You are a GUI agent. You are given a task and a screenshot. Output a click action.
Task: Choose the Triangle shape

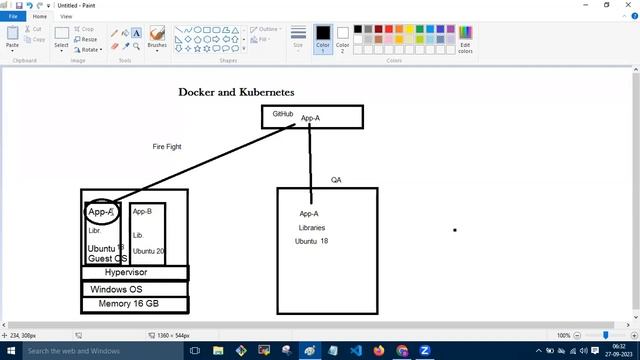(235, 30)
